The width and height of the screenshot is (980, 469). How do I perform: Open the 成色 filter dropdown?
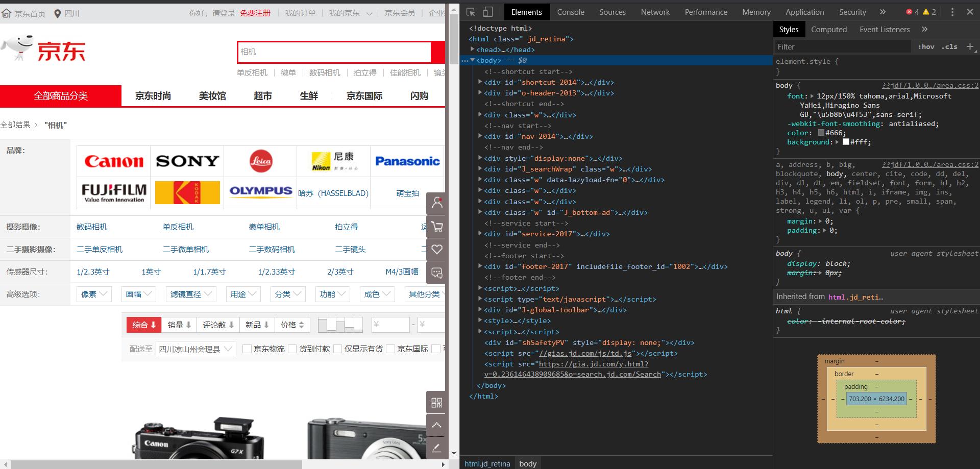point(377,294)
